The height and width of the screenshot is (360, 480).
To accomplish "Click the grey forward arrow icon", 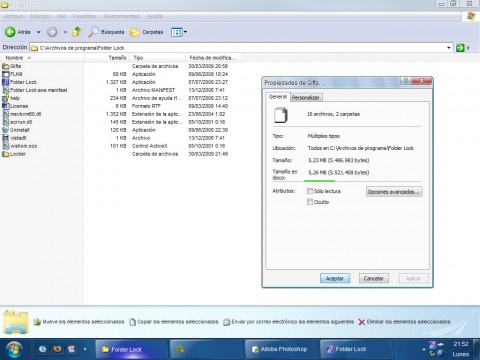I will [x=52, y=32].
